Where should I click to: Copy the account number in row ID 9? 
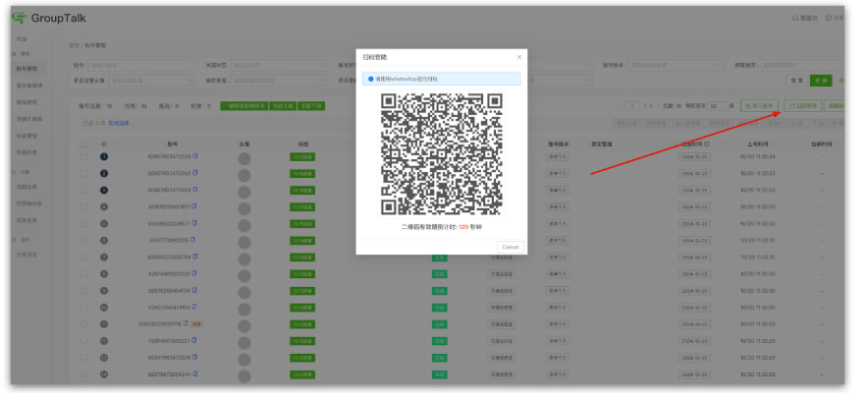pos(194,290)
